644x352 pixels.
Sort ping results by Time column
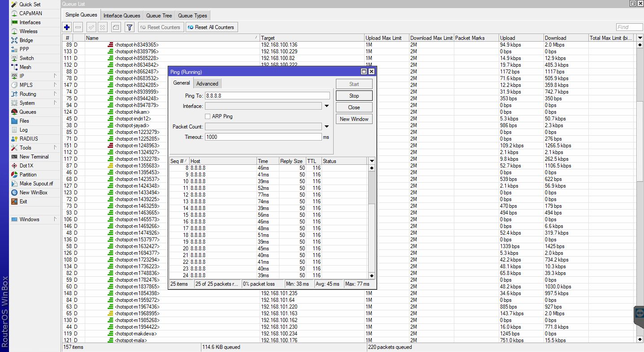(268, 161)
